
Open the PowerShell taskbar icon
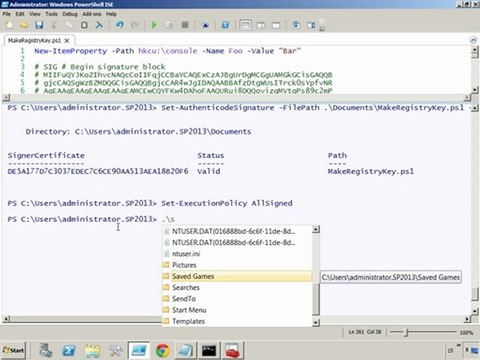click(69, 351)
